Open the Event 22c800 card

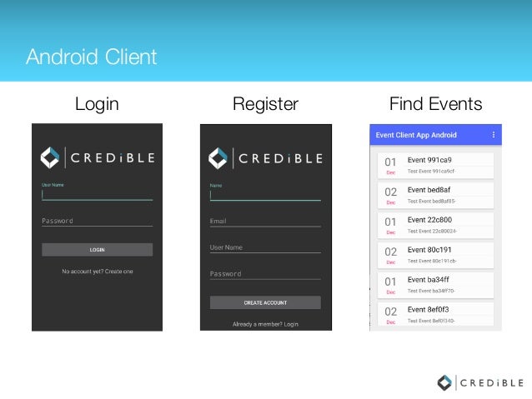tap(435, 225)
